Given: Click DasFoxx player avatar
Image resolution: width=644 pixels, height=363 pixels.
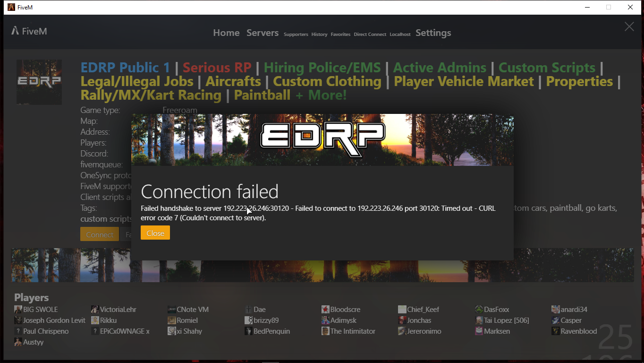Looking at the screenshot, I should (479, 310).
